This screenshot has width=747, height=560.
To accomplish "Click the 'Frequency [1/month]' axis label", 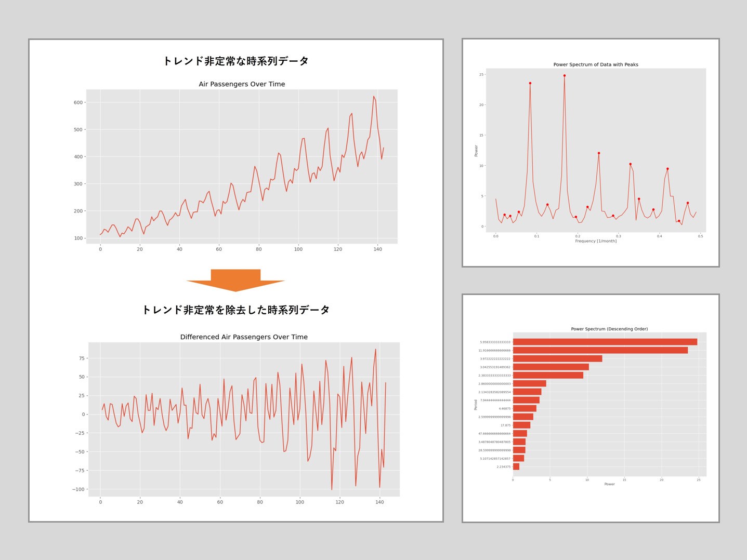I will (x=596, y=241).
